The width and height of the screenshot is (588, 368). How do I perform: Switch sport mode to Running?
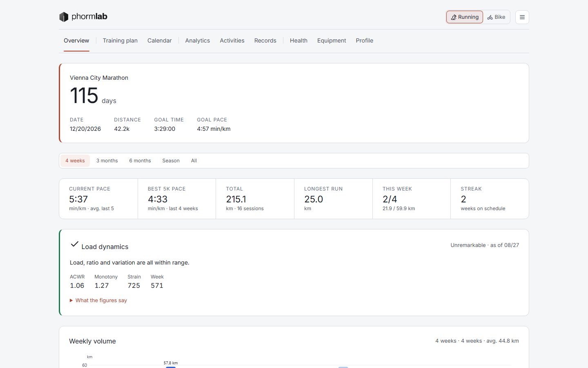(x=465, y=17)
